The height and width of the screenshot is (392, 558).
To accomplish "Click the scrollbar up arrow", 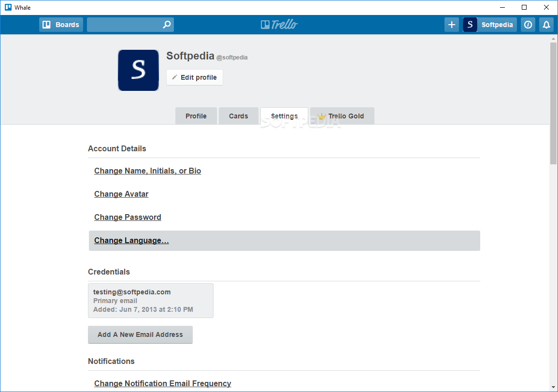I will click(553, 39).
